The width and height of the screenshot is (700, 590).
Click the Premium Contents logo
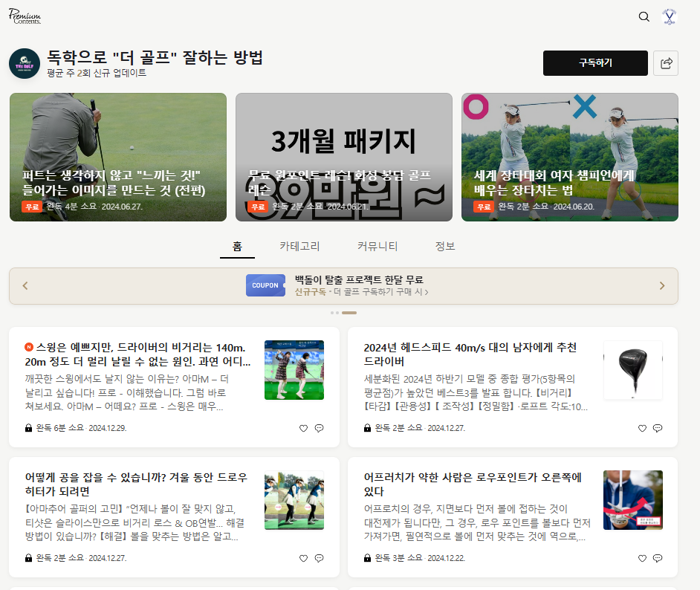point(25,16)
